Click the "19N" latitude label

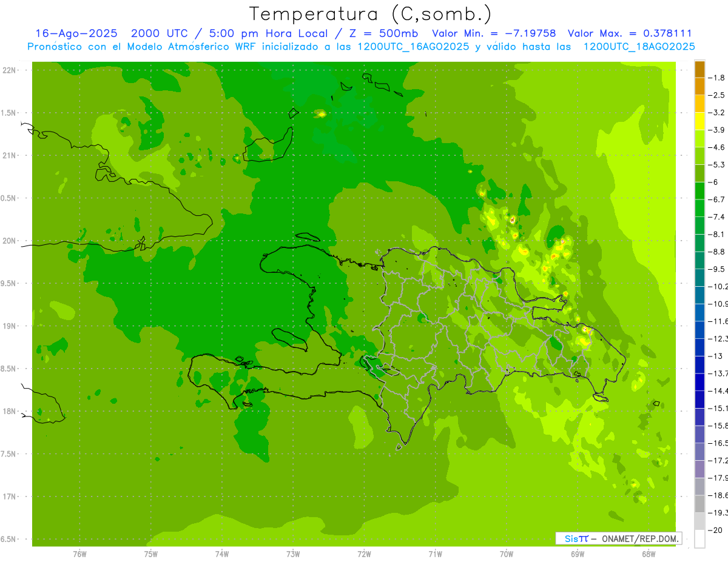click(10, 326)
